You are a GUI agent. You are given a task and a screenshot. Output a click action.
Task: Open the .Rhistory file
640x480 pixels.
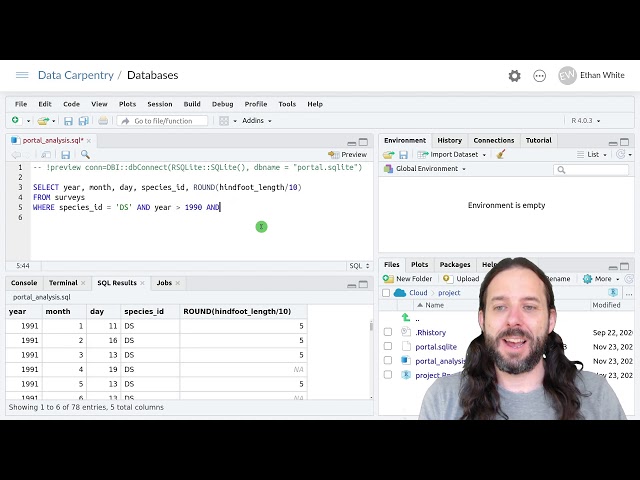431,333
